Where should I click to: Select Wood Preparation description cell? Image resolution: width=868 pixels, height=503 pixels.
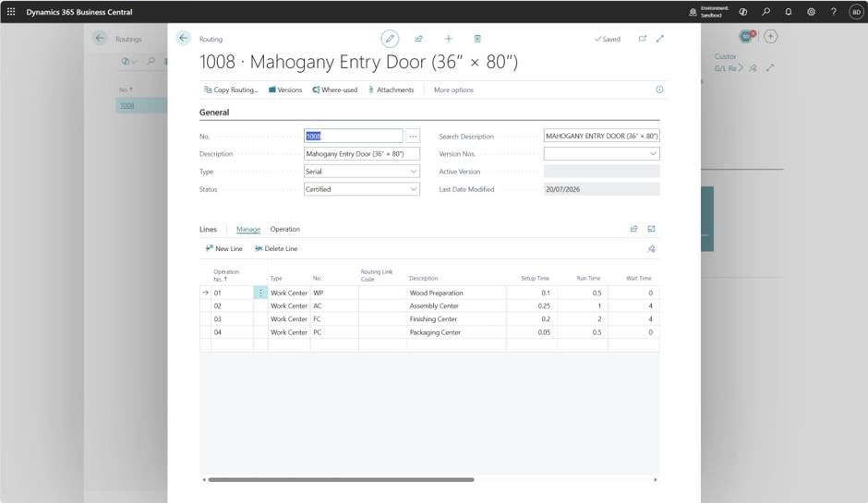(x=456, y=293)
